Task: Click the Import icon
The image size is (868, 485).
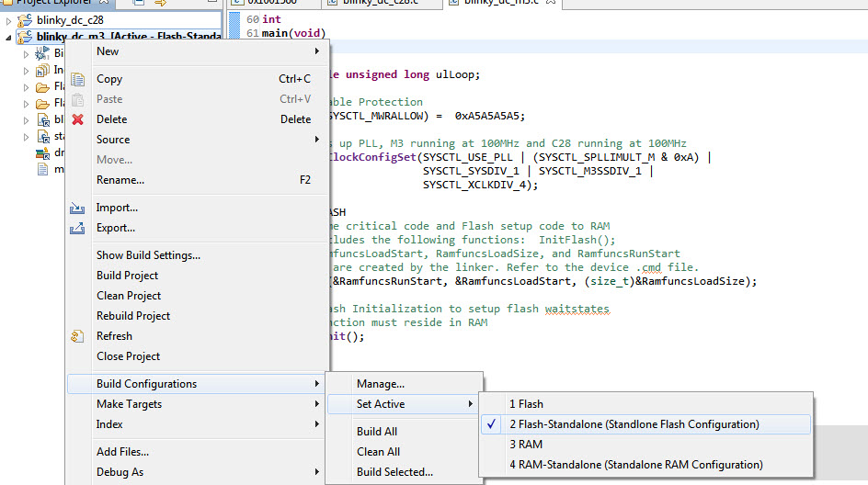Action: point(77,208)
